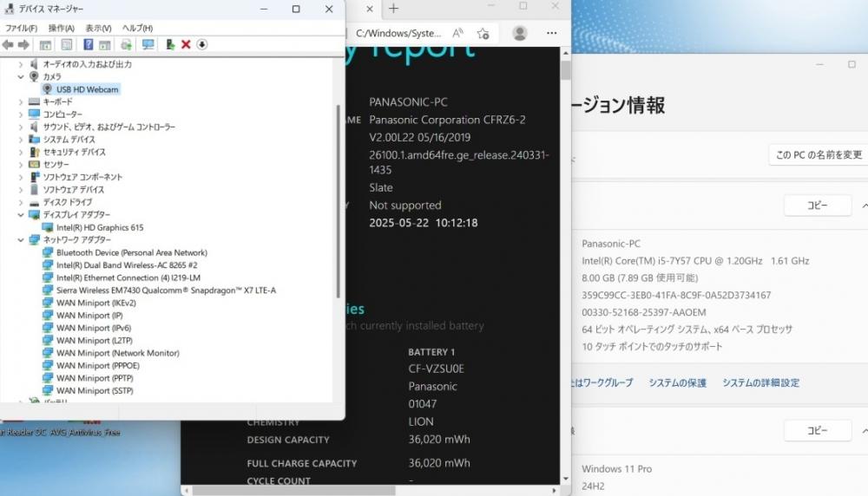Open the ヘルプ(H) menu

click(137, 29)
